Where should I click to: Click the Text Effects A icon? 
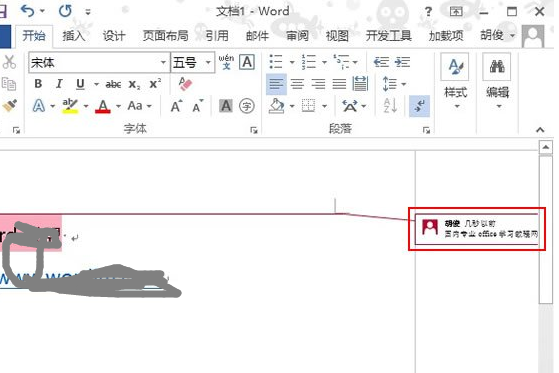click(x=39, y=106)
